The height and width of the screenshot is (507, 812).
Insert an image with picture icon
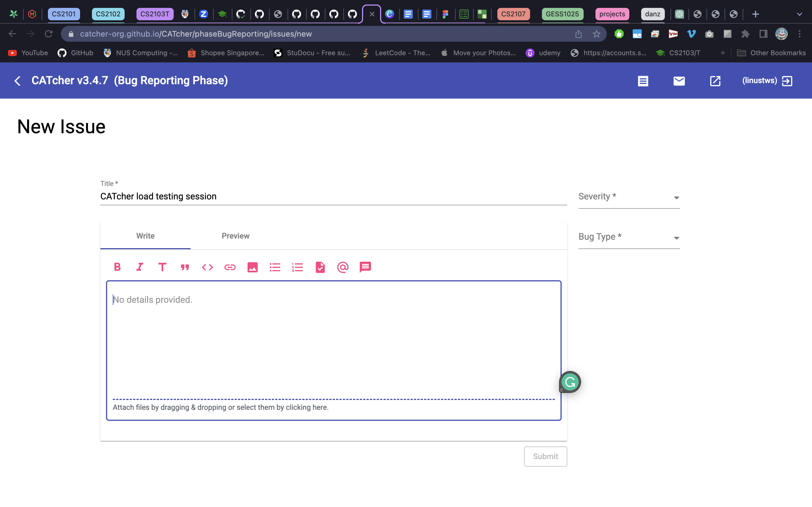(252, 267)
